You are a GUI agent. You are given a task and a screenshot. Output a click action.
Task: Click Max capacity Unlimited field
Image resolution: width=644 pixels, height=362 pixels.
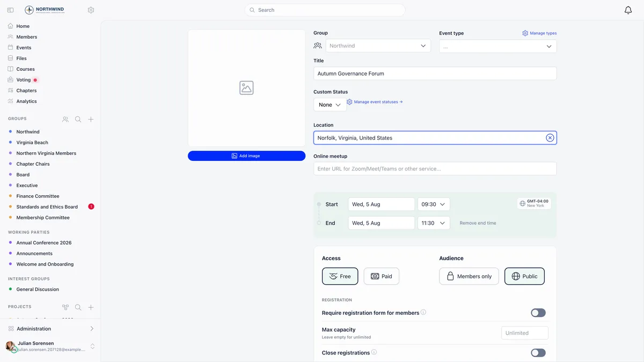coord(524,333)
